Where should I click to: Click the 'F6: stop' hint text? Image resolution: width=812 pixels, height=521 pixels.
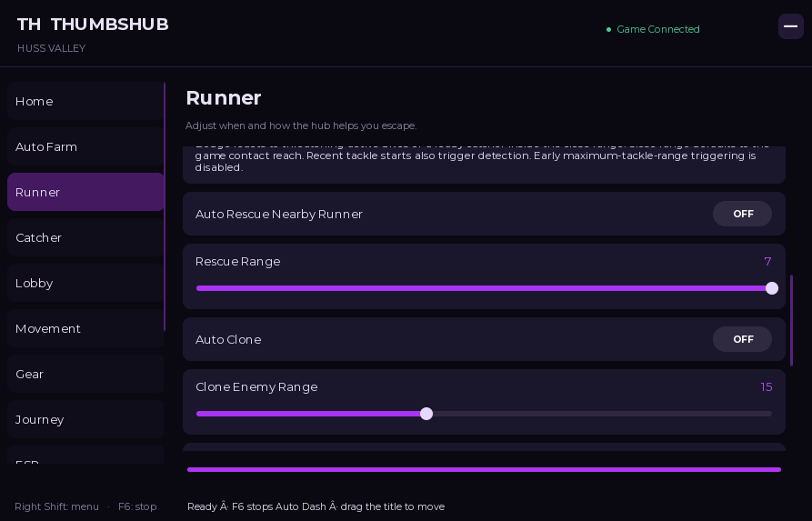pos(137,506)
